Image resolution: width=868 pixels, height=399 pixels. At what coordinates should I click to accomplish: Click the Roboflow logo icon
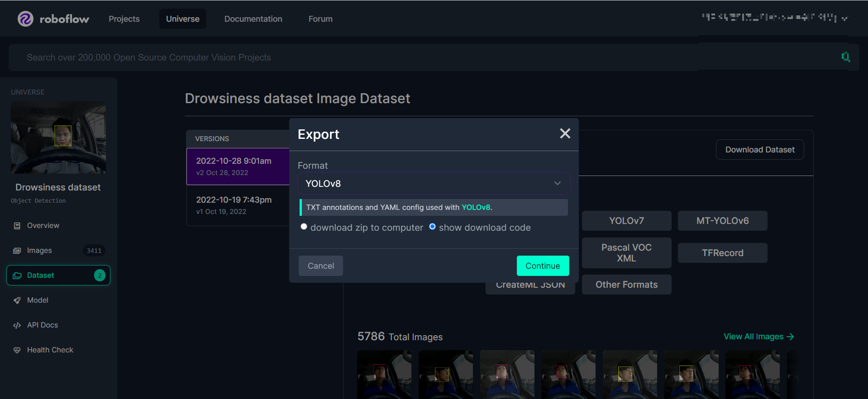[25, 19]
